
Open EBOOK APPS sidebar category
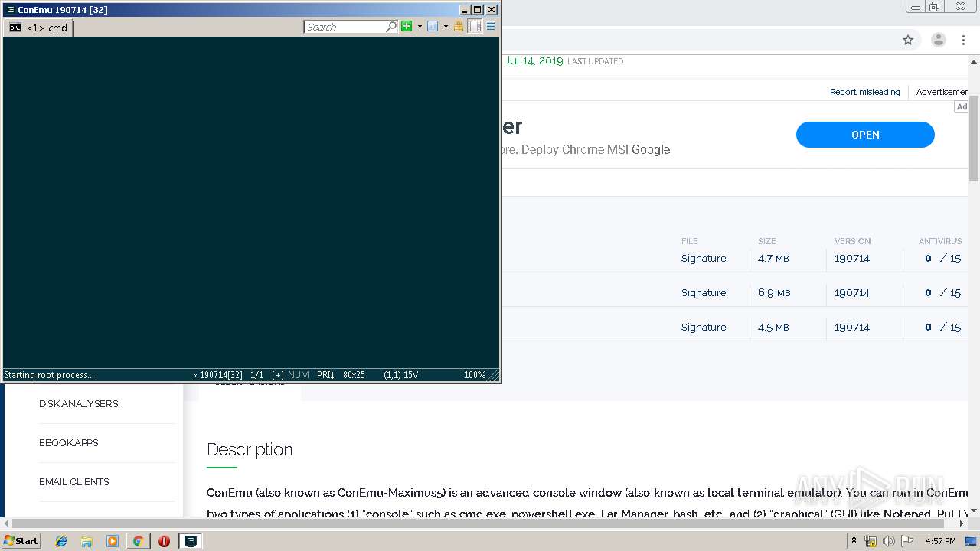tap(69, 443)
